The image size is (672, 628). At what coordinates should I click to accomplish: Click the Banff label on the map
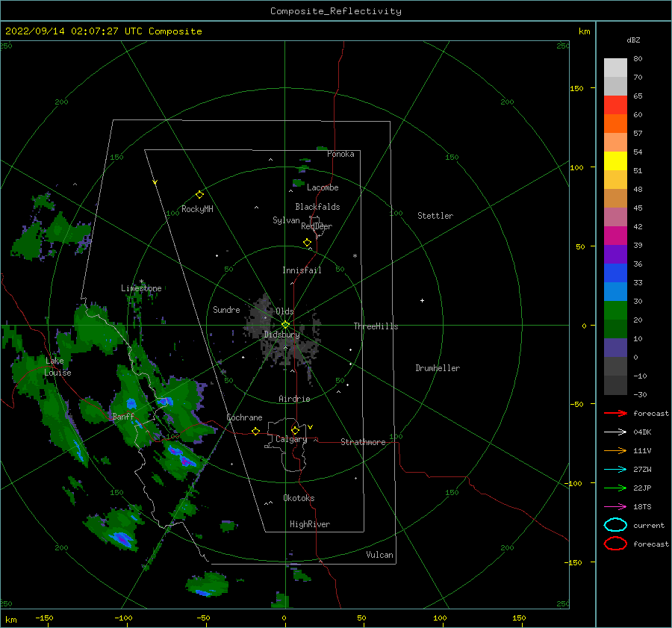point(123,416)
